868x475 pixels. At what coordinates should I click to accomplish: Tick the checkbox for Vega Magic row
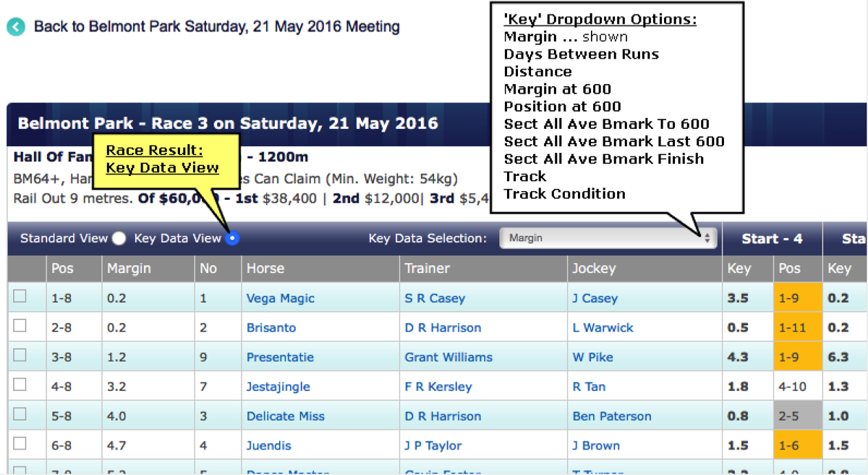[20, 296]
